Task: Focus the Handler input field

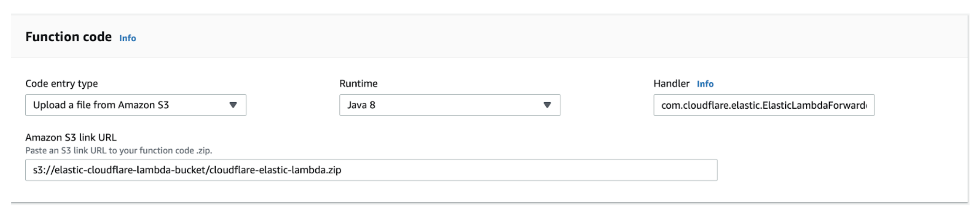Action: pos(764,105)
